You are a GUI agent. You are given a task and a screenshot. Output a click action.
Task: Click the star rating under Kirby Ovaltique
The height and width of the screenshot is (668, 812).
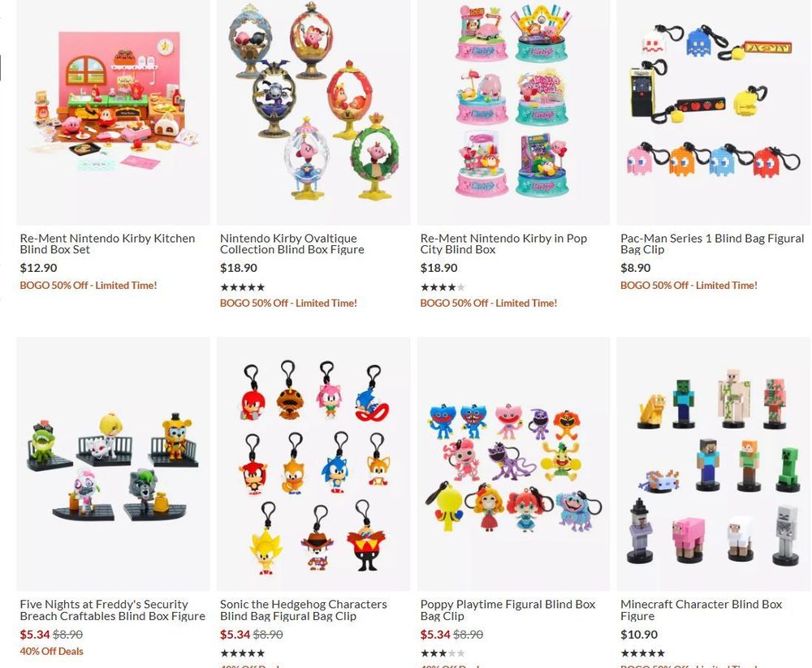pos(242,287)
